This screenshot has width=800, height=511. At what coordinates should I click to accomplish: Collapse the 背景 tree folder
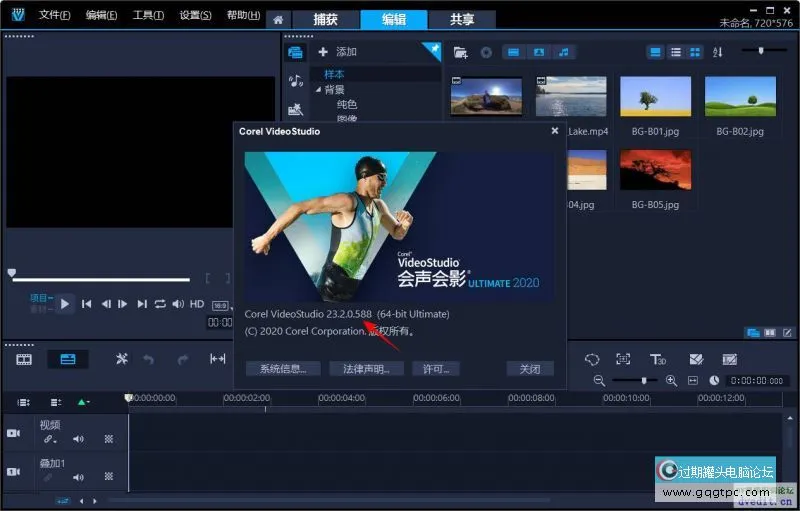[319, 90]
